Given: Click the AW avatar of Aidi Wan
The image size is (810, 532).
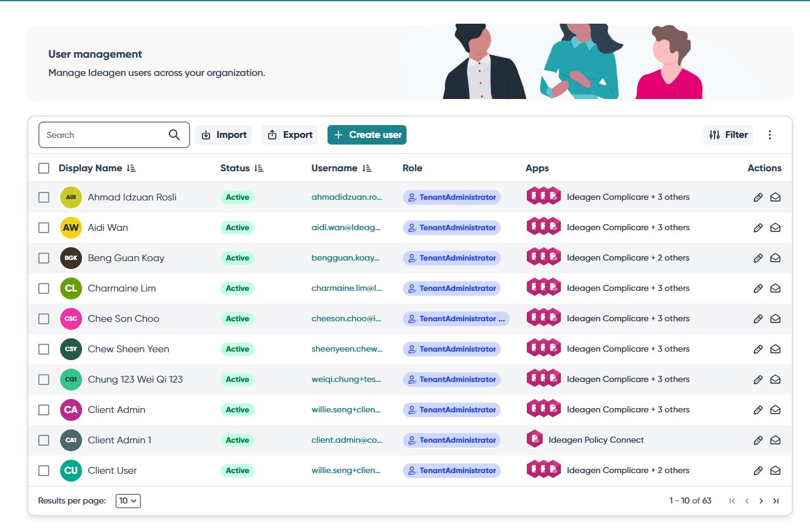Looking at the screenshot, I should point(70,228).
